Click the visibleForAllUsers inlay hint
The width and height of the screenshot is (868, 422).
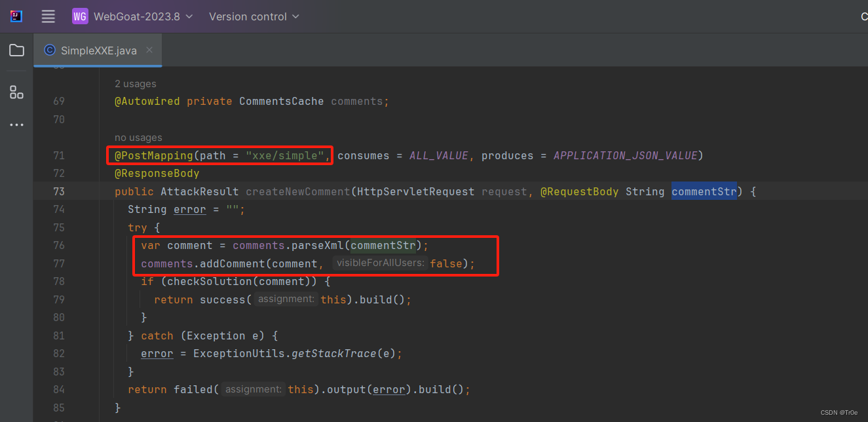(380, 263)
